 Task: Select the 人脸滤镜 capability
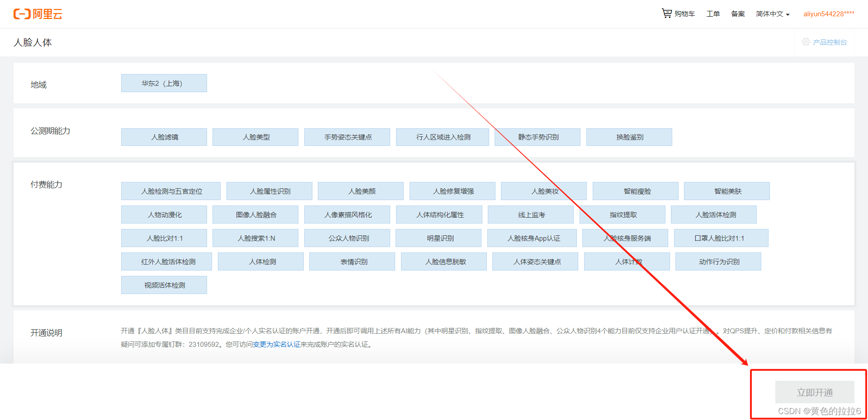pyautogui.click(x=164, y=137)
